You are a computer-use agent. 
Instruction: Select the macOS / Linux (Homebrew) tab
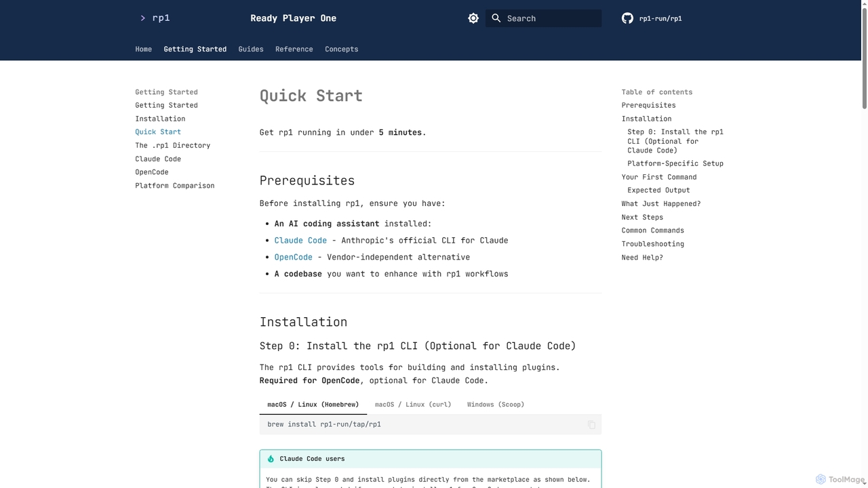(313, 405)
